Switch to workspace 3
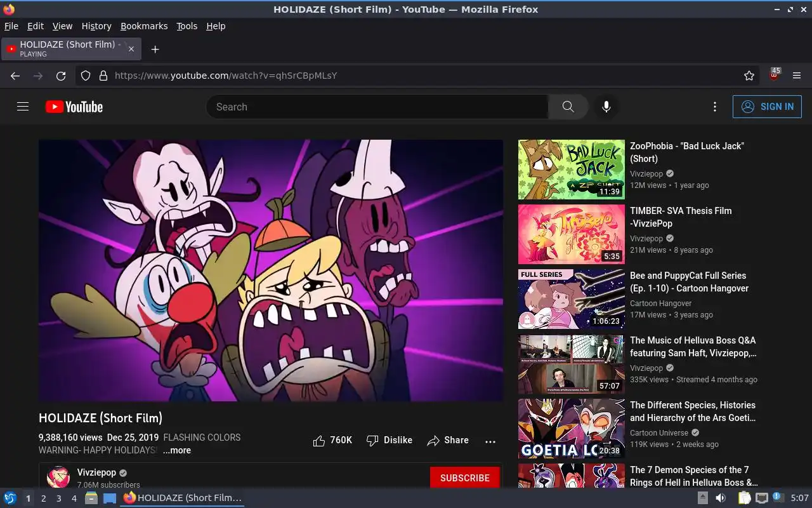 [58, 498]
